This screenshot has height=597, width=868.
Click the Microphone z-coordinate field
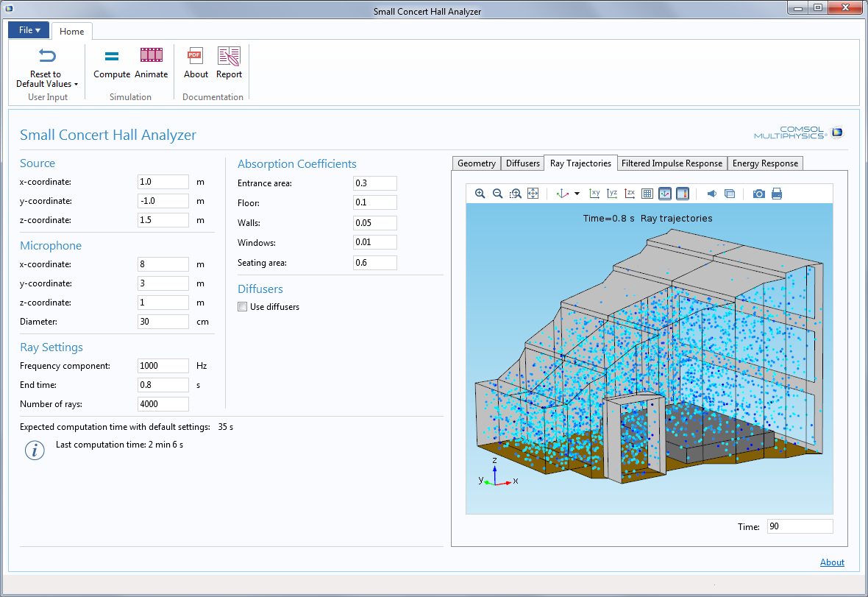[x=163, y=303]
